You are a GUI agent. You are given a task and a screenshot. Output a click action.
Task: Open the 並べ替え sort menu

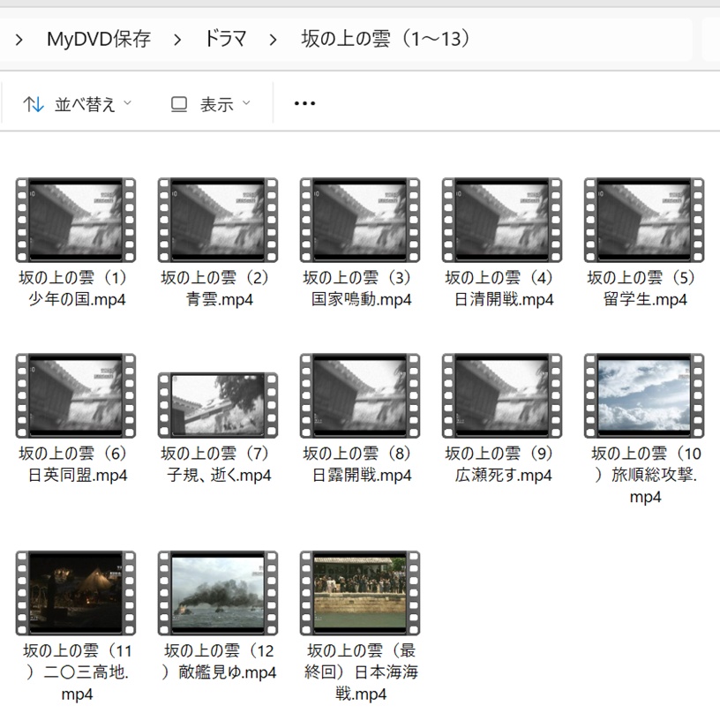[78, 104]
